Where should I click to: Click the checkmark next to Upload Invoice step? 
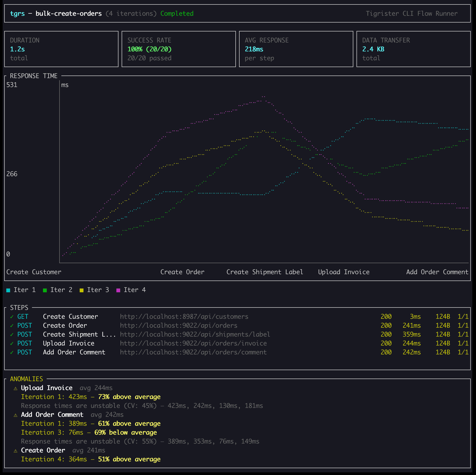[11, 343]
